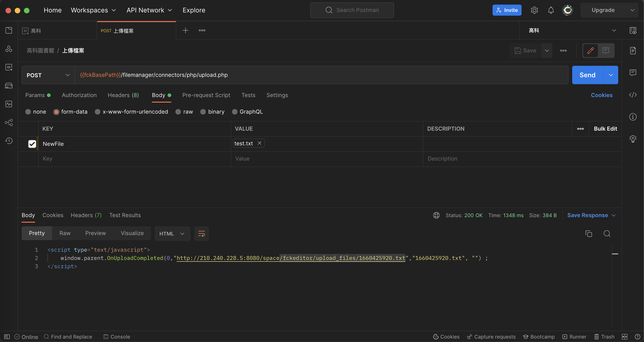Search within the response body
Viewport: 644px width, 342px height.
pos(607,234)
